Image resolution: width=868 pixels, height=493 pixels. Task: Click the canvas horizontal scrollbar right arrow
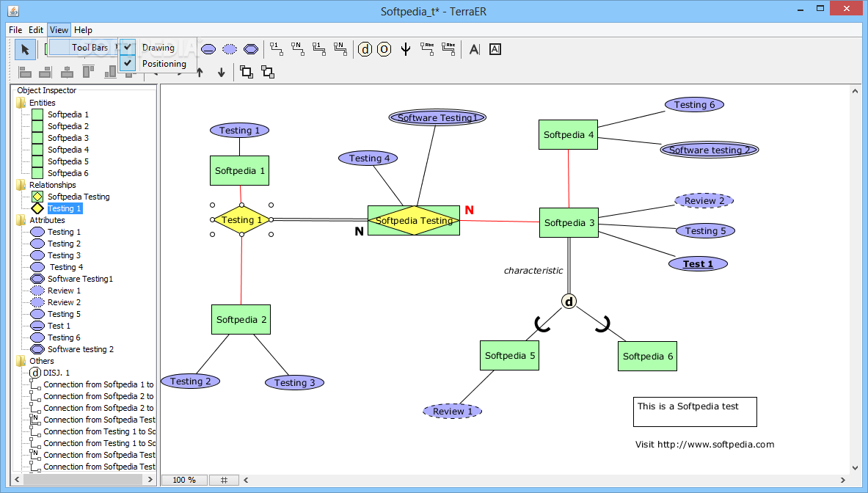(x=843, y=480)
